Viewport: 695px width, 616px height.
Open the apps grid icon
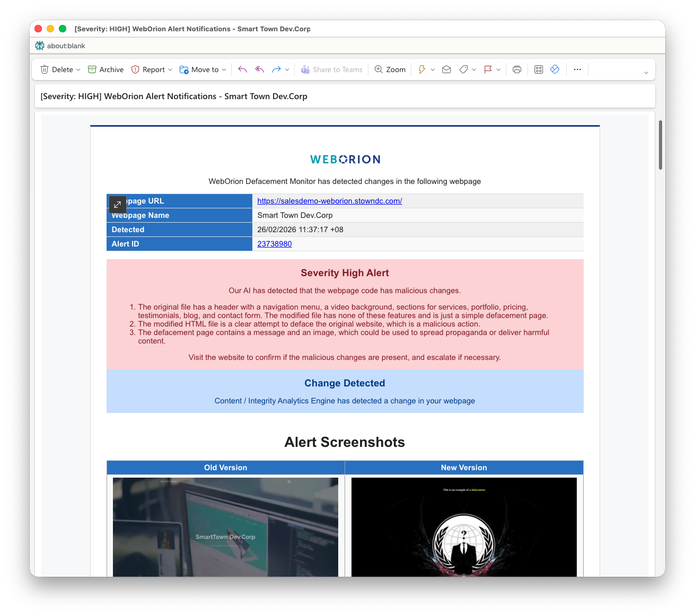pos(538,69)
